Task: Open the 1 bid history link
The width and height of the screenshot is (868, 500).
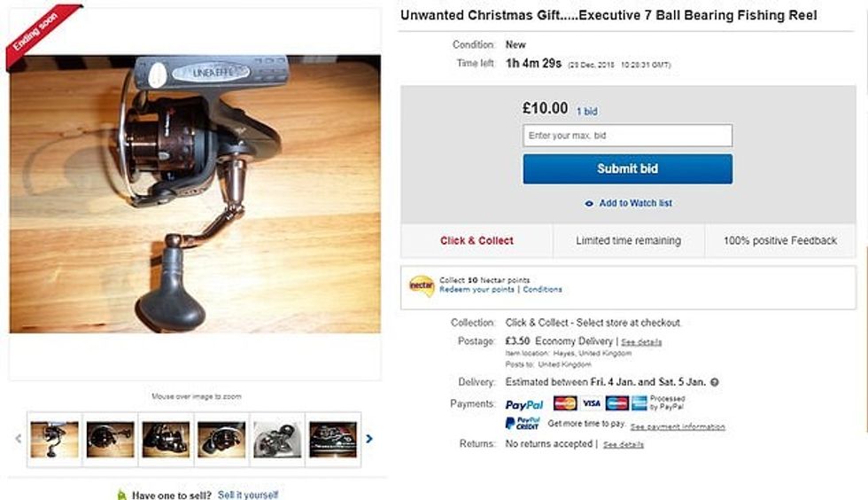Action: click(x=586, y=112)
